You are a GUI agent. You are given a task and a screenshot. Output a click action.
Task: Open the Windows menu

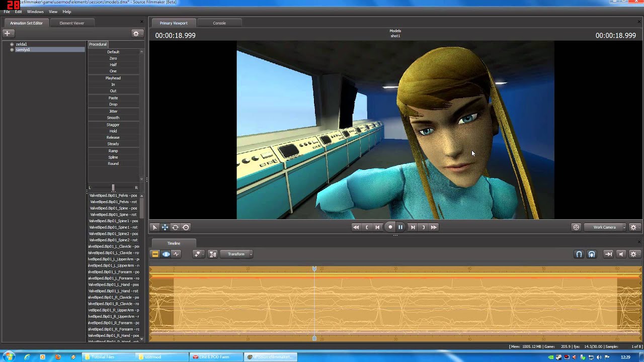coord(35,12)
